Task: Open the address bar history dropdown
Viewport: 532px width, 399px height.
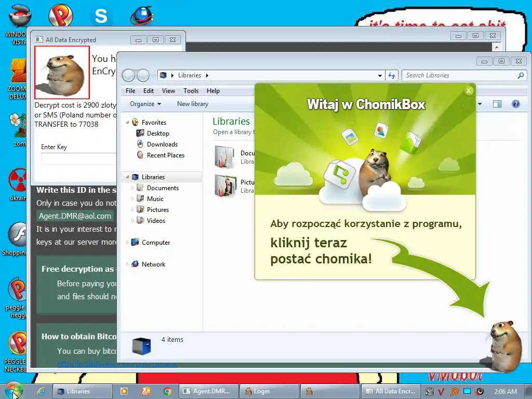Action: click(380, 75)
